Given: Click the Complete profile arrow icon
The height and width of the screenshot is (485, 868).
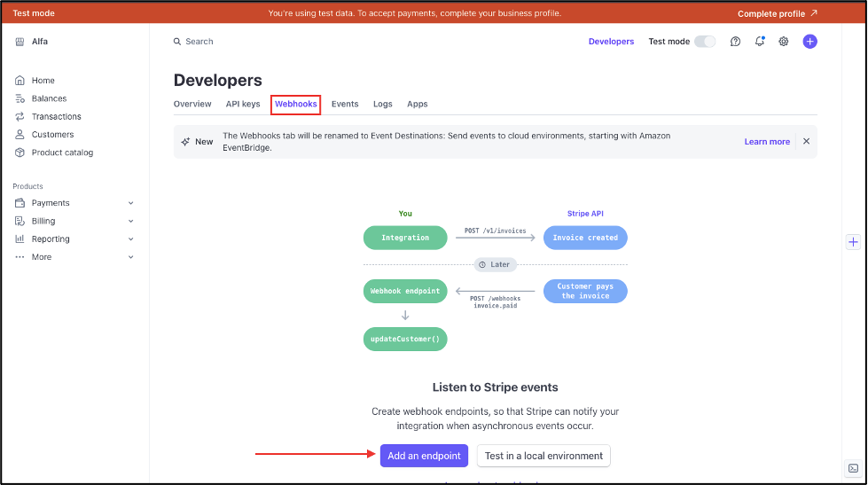Looking at the screenshot, I should coord(814,12).
